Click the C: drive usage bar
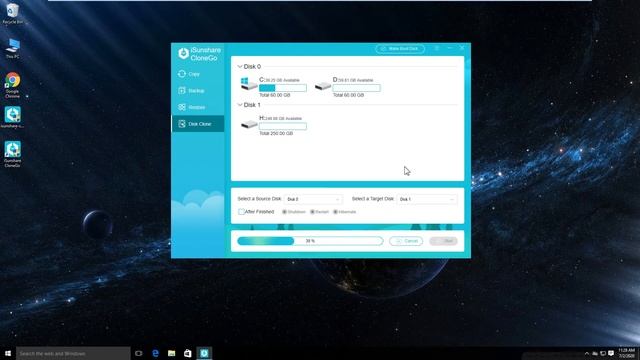Screen dimensions: 640x360 (x=283, y=88)
